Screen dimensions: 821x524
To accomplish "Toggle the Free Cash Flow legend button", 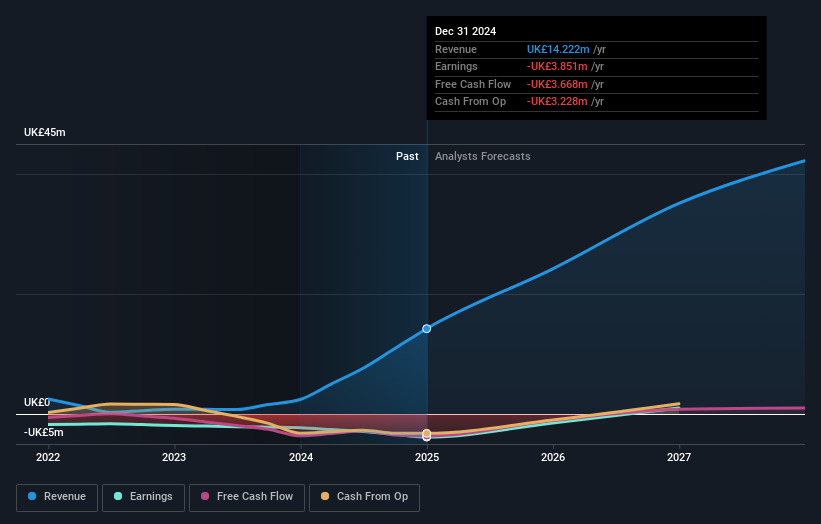I will pyautogui.click(x=247, y=497).
